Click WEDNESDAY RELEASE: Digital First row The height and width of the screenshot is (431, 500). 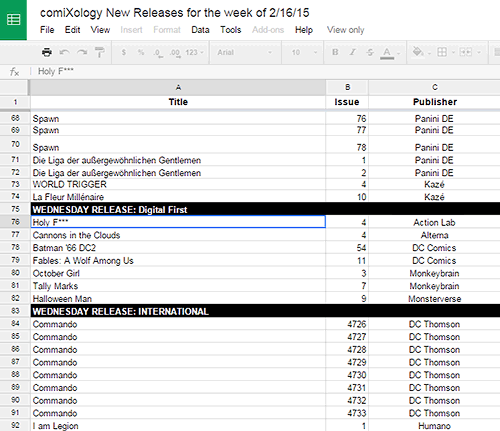pyautogui.click(x=265, y=209)
